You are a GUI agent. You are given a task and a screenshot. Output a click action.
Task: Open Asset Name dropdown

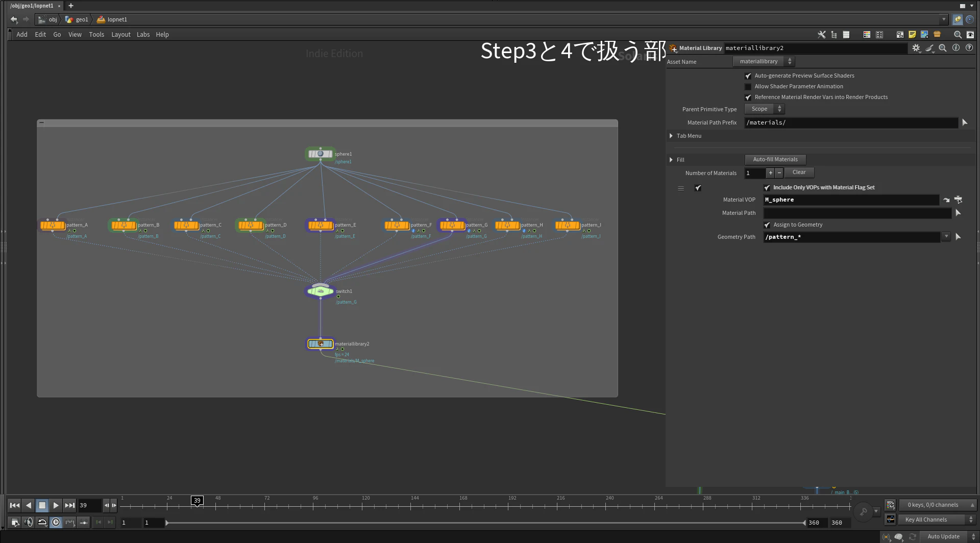click(x=764, y=62)
